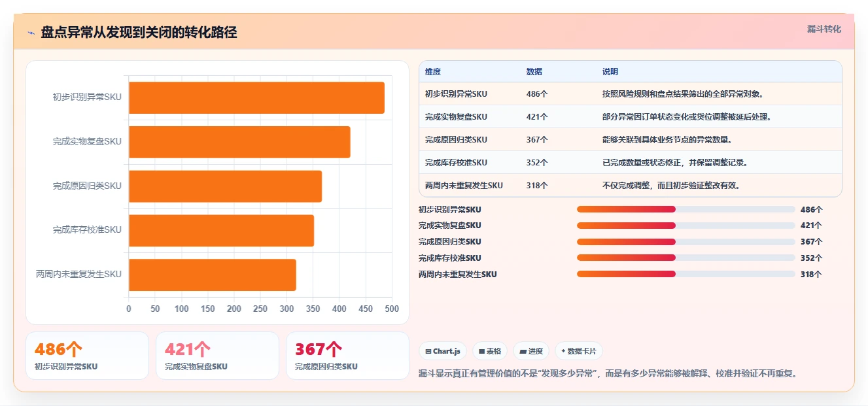Viewport: 868px width, 406px height.
Task: Click table value 318个
Action: (x=537, y=186)
